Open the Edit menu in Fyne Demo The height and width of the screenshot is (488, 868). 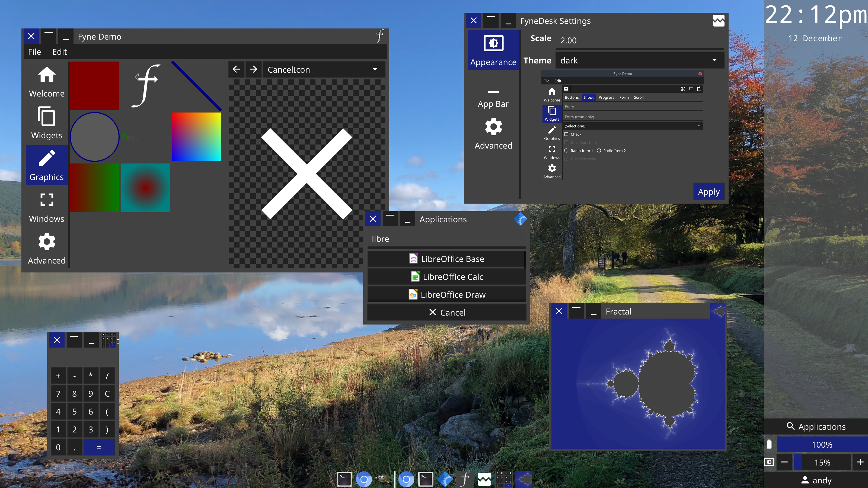pyautogui.click(x=59, y=52)
